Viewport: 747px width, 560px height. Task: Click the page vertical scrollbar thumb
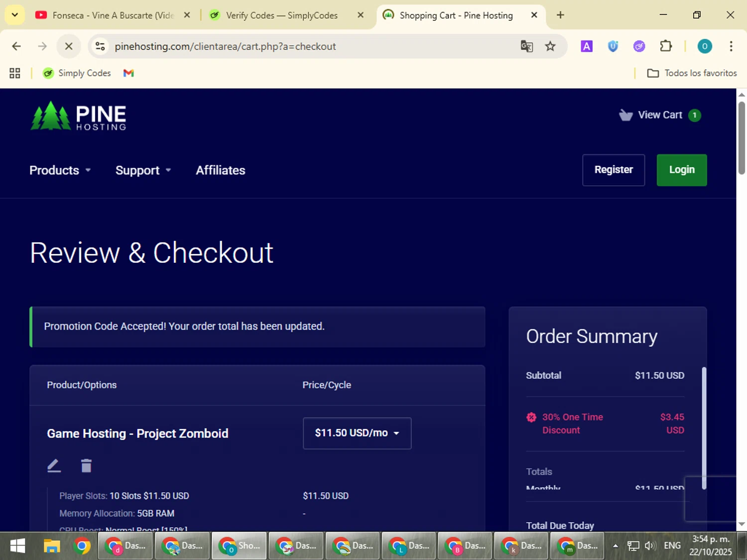(x=742, y=138)
